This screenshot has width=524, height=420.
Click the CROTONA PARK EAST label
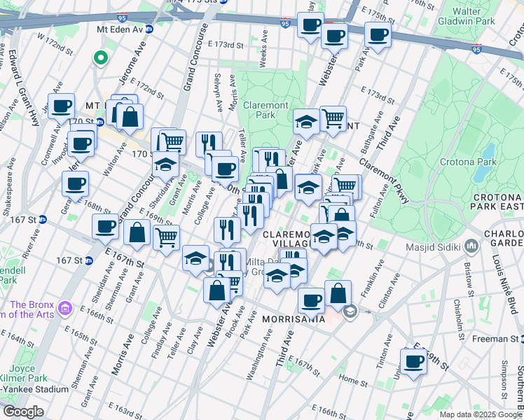[x=497, y=202]
